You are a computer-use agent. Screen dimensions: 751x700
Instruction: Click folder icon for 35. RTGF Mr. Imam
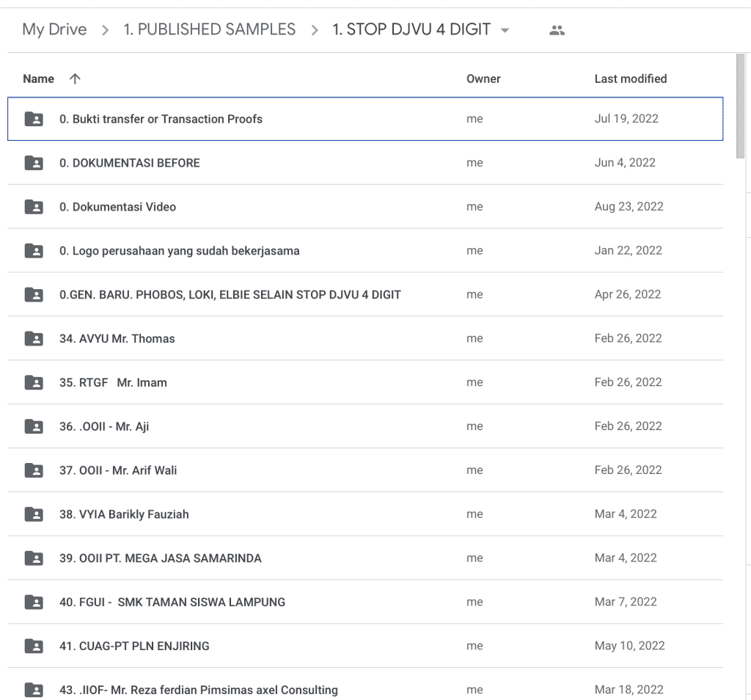[x=34, y=382]
